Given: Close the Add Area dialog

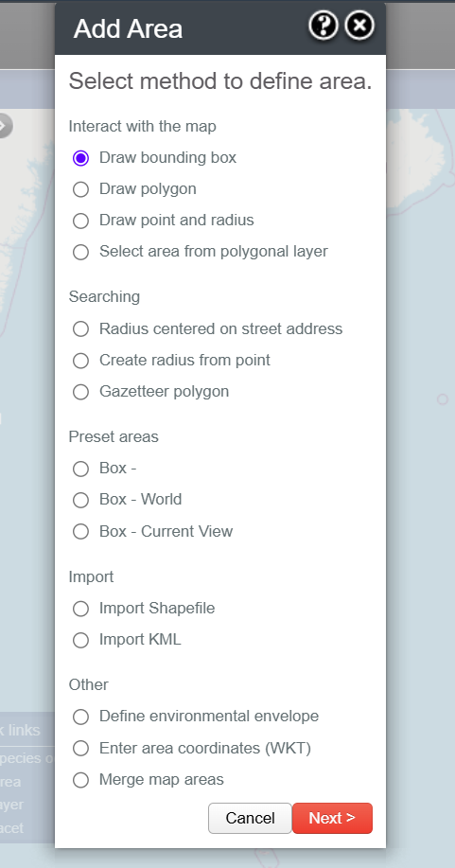Looking at the screenshot, I should point(359,26).
